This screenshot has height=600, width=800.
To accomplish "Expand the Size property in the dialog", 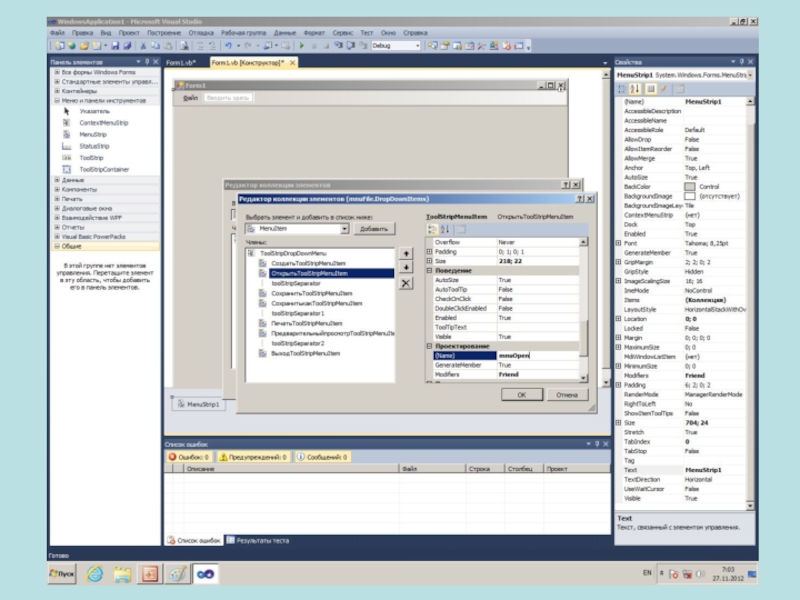I will pos(430,260).
